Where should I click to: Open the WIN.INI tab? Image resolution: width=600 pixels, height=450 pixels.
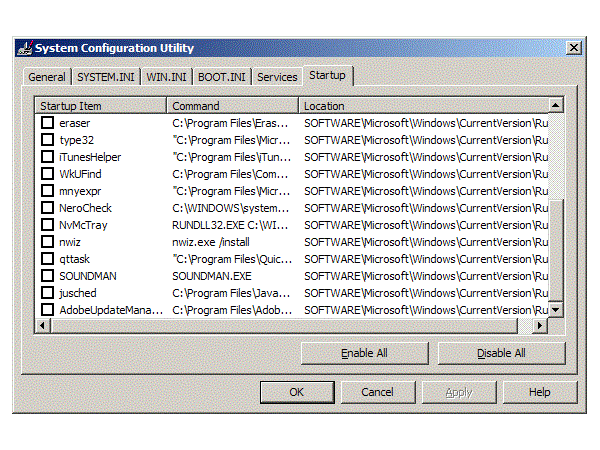point(166,77)
